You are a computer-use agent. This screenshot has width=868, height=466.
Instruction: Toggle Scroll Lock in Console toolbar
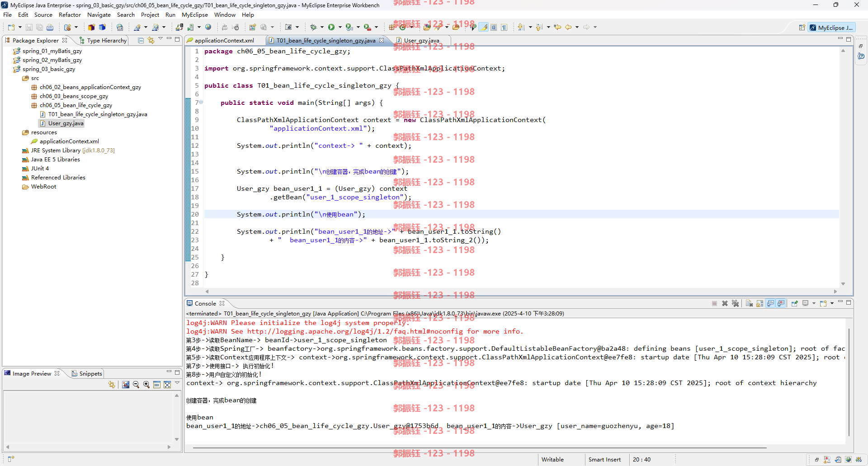coord(760,303)
